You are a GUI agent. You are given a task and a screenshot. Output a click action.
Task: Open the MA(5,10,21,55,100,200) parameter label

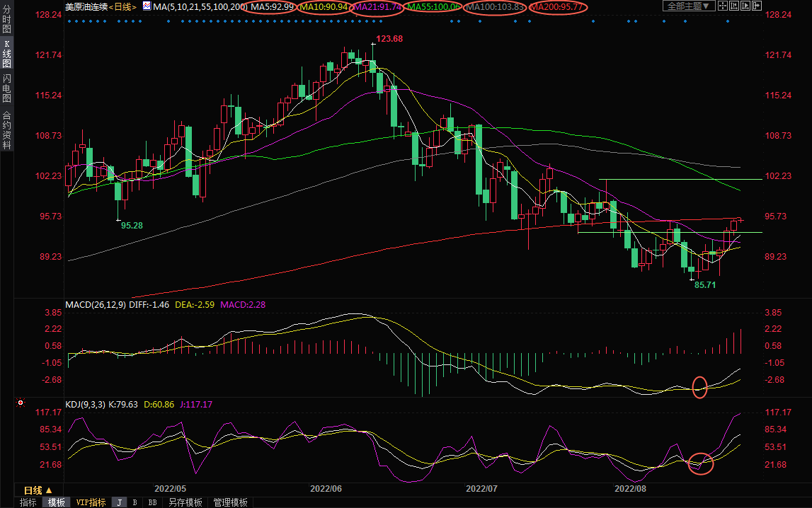point(201,7)
